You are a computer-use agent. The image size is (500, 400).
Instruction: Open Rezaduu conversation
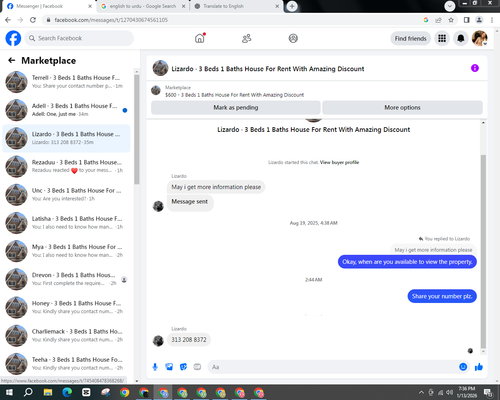coord(66,166)
